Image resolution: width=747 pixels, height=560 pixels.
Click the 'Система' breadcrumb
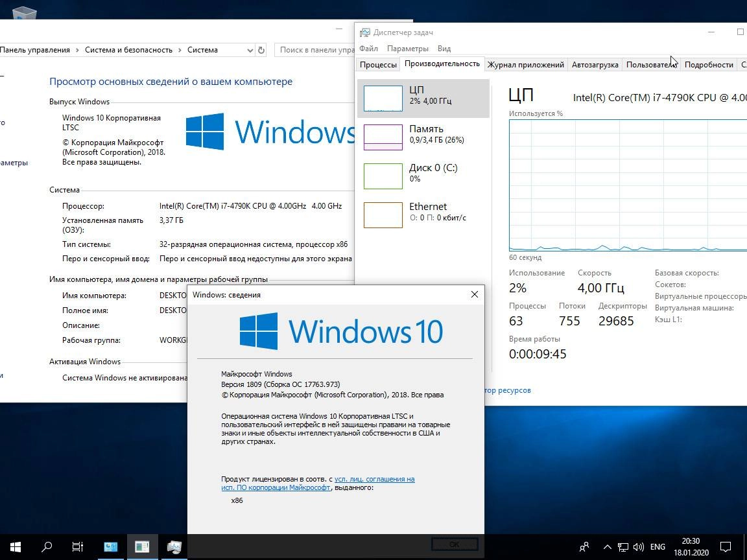pos(202,50)
